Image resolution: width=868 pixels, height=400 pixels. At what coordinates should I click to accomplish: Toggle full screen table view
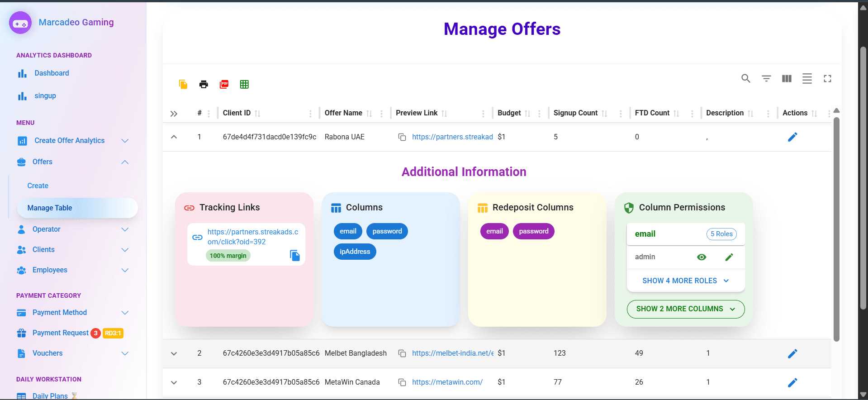point(827,78)
